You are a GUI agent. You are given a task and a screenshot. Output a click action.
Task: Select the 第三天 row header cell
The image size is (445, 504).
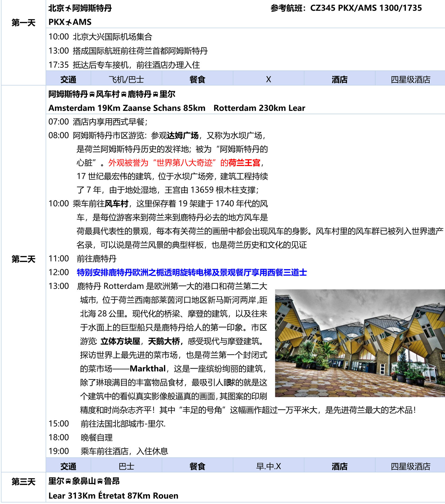(23, 481)
